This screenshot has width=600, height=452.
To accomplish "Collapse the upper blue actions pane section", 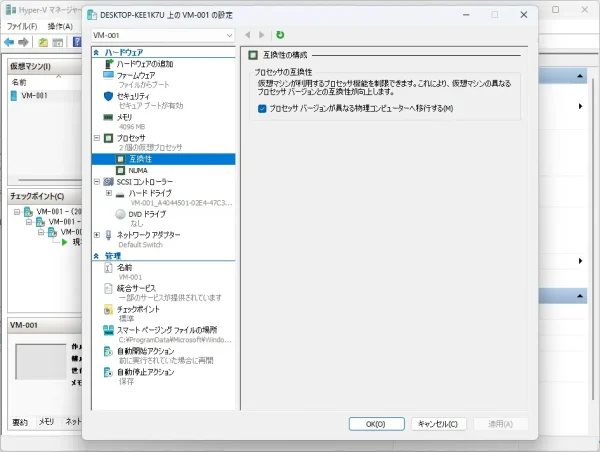I will 580,76.
